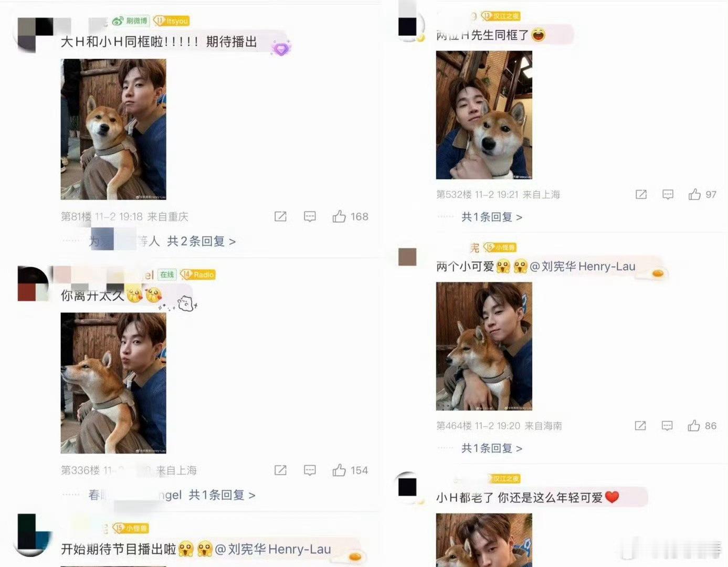
Task: Open reply icon on floor 464 comment
Action: (x=667, y=426)
